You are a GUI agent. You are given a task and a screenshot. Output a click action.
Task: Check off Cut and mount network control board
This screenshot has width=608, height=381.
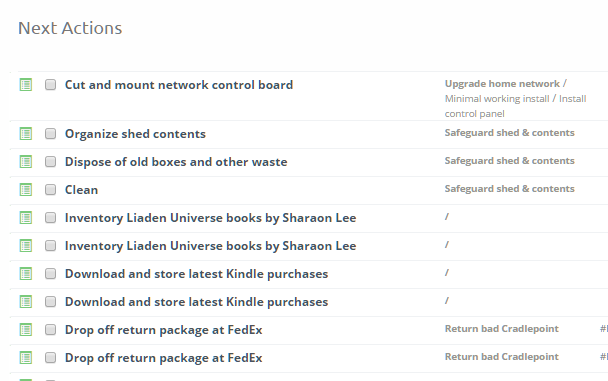pyautogui.click(x=50, y=84)
